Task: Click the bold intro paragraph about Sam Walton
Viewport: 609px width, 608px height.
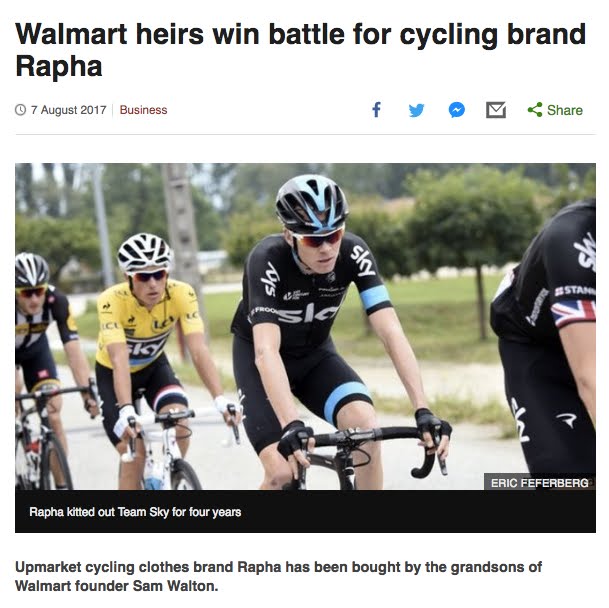Action: 278,576
